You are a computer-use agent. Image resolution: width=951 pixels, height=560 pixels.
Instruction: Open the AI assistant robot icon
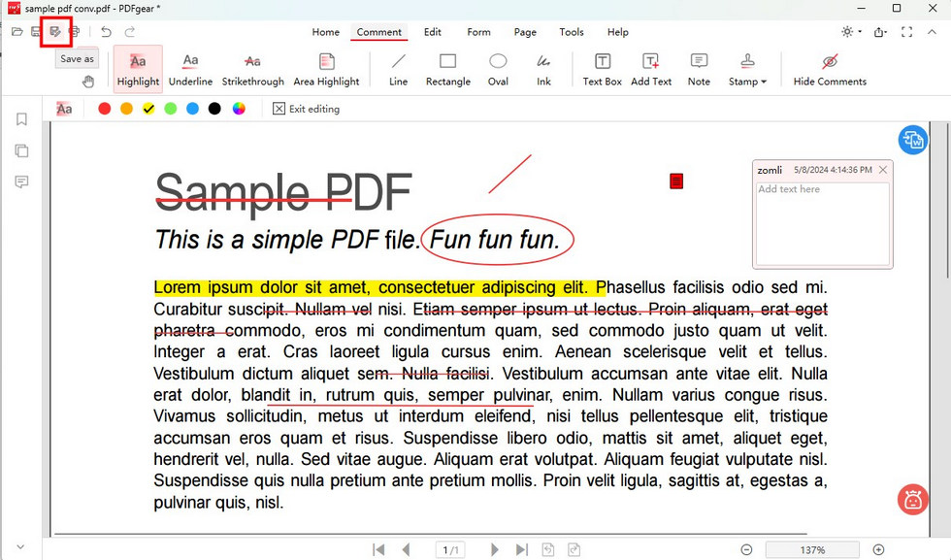[x=912, y=499]
